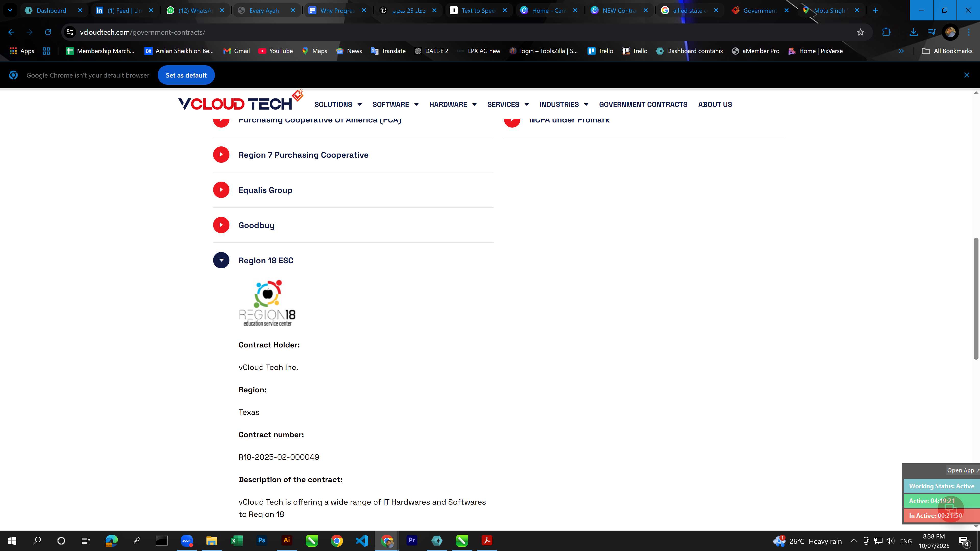Click the Set as default button

click(186, 75)
